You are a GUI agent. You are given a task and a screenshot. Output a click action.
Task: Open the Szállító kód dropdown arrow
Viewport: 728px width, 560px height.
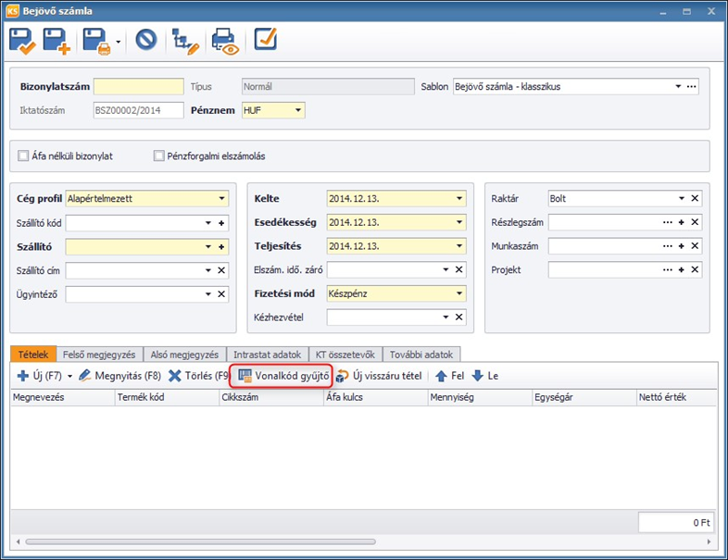pyautogui.click(x=208, y=223)
